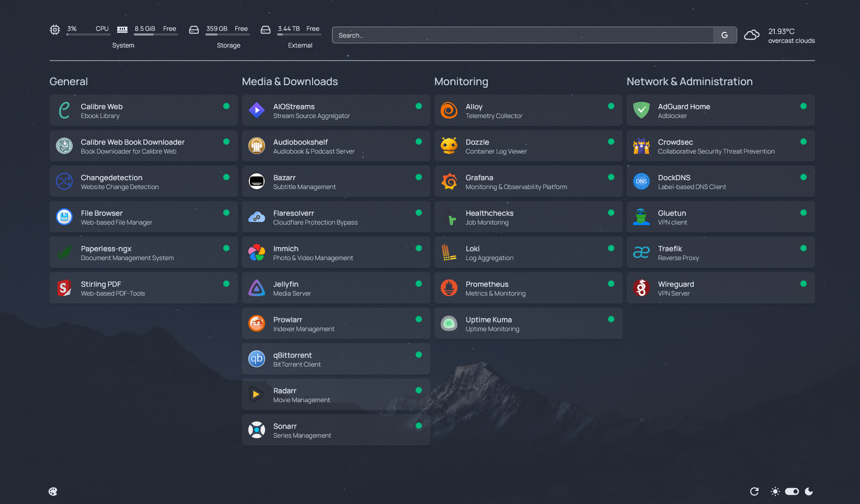This screenshot has width=860, height=504.
Task: Click the Jellyfin triangle icon
Action: (257, 288)
